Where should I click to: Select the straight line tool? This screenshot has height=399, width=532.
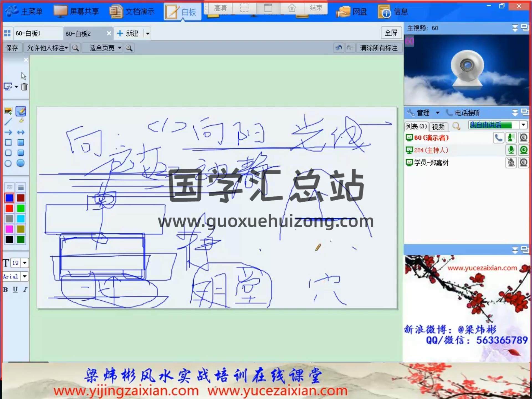point(8,121)
